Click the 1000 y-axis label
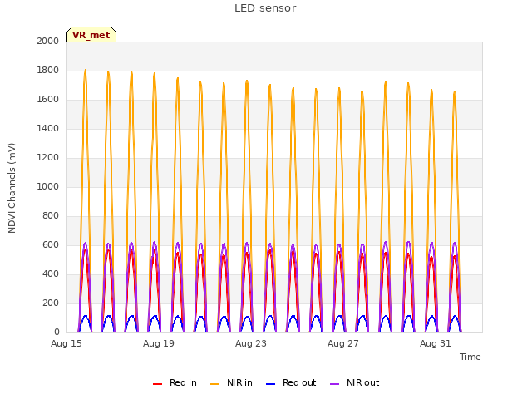Screen dimensions: 532x399 pyautogui.click(x=48, y=186)
